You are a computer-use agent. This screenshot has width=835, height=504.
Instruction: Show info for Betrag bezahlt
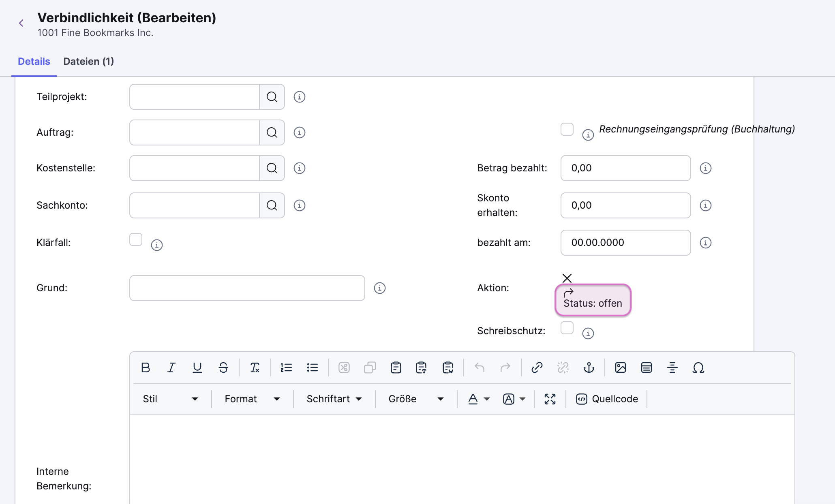tap(706, 168)
